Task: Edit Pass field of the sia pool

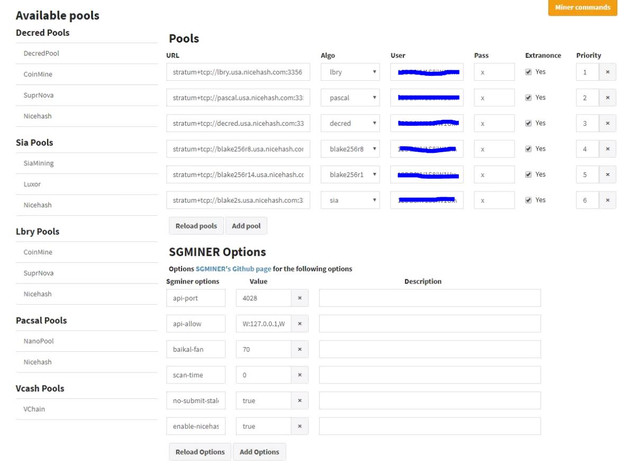Action: [494, 200]
